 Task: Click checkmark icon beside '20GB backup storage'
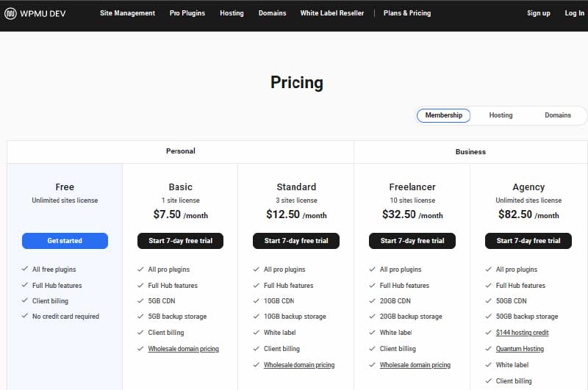373,317
